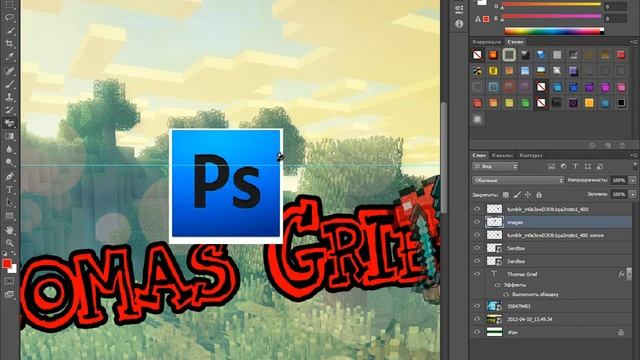Click the white background color swatch in toolbar
This screenshot has width=640, height=360.
coord(14,269)
